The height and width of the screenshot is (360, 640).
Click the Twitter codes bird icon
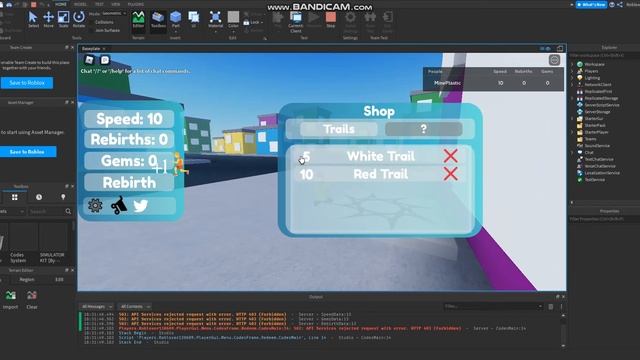141,205
